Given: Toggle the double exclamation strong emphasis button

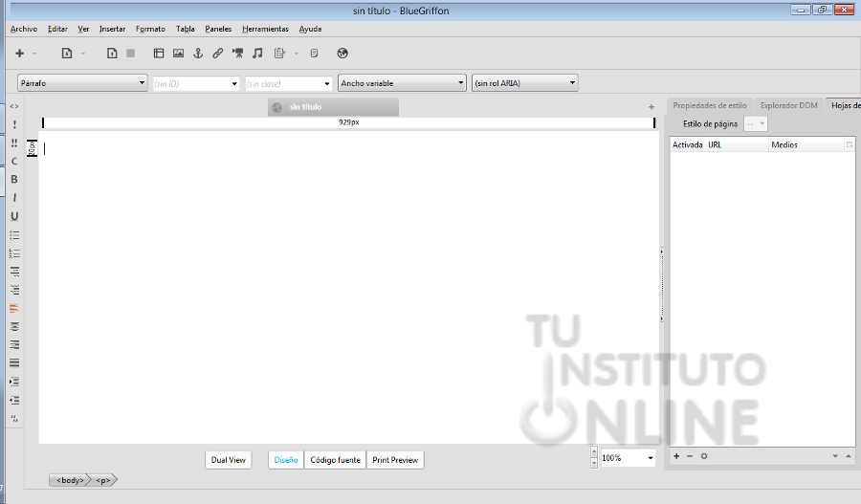Looking at the screenshot, I should coord(14,142).
